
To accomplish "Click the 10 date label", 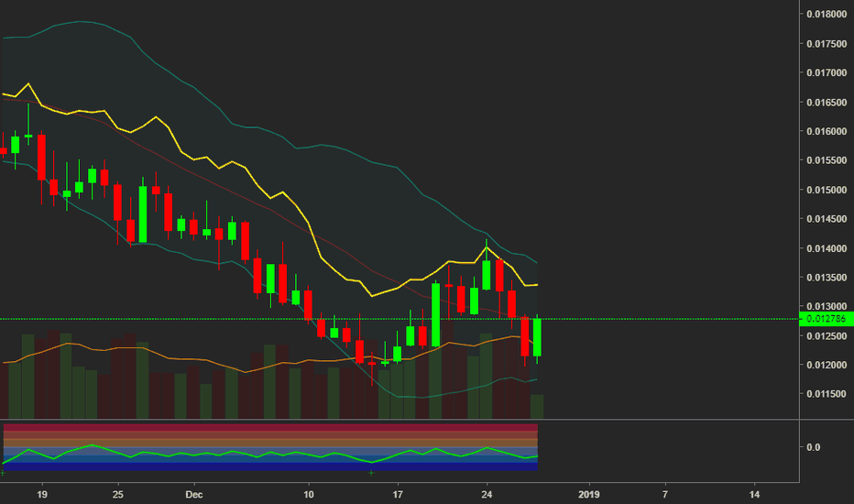I will [309, 495].
